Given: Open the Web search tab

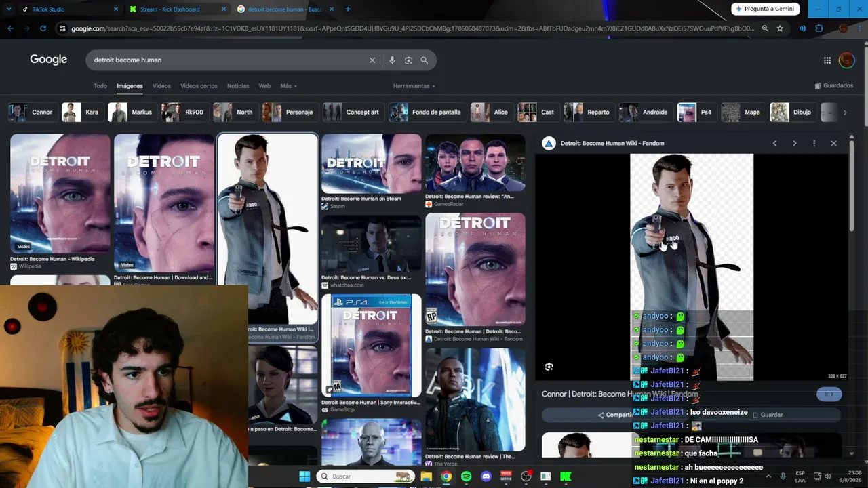Looking at the screenshot, I should click(x=264, y=86).
